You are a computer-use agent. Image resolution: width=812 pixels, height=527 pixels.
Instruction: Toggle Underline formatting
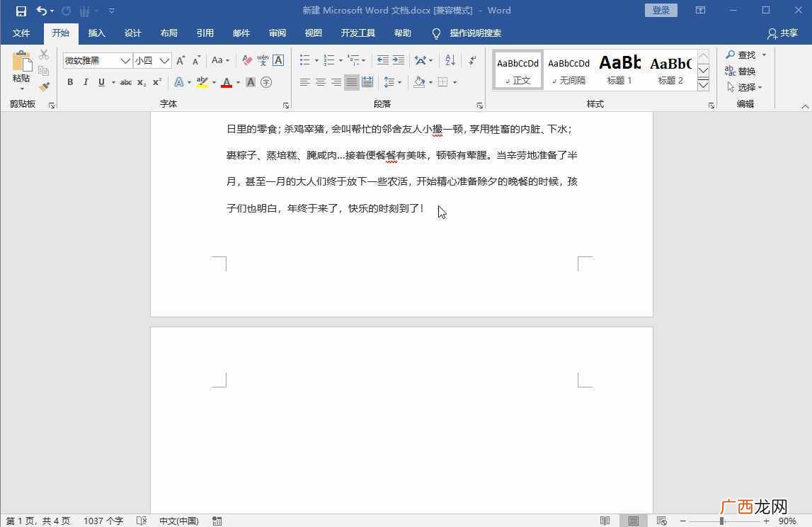click(x=101, y=82)
